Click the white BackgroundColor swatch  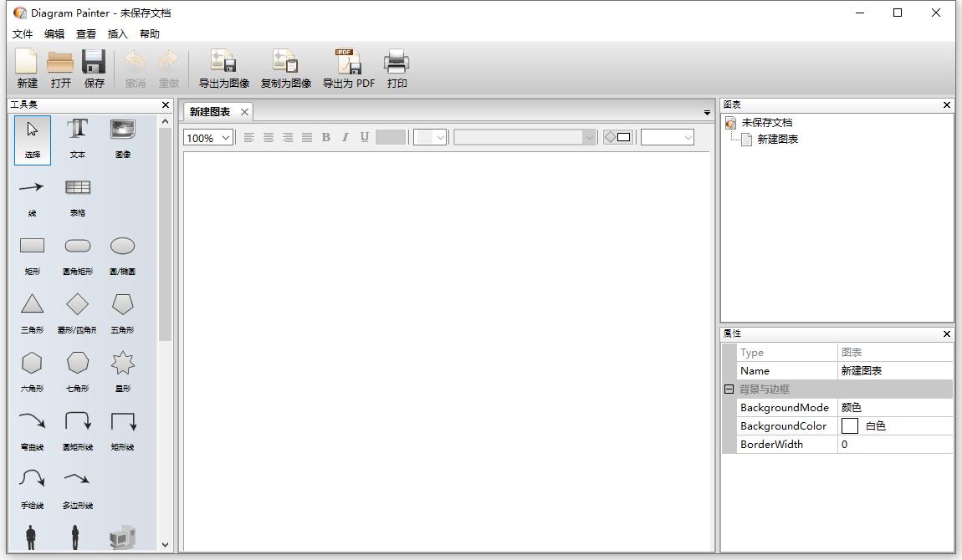(x=850, y=425)
